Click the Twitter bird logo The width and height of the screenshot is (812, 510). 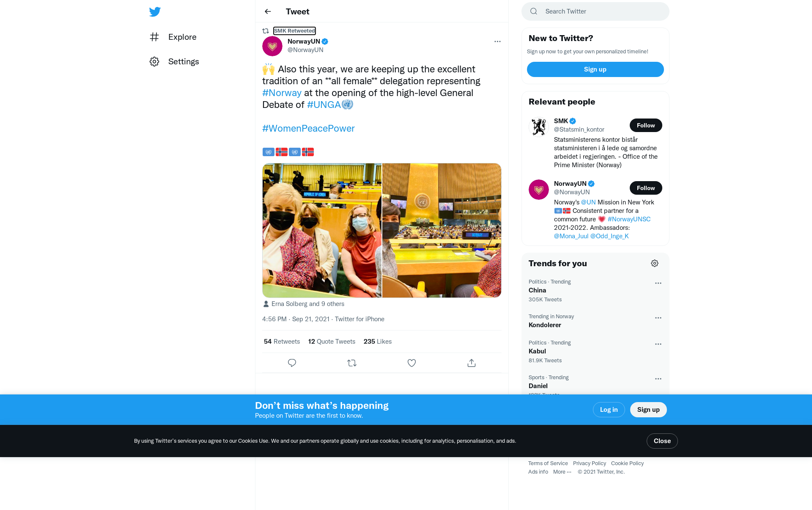[155, 12]
